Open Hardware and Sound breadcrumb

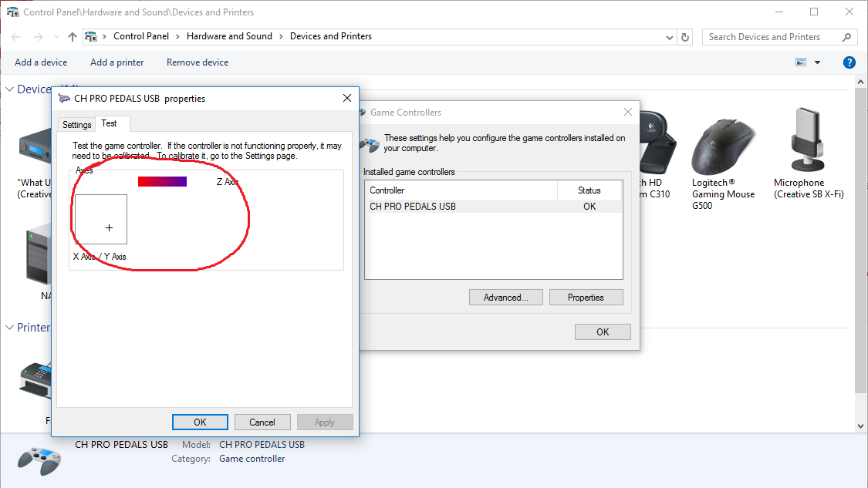229,36
